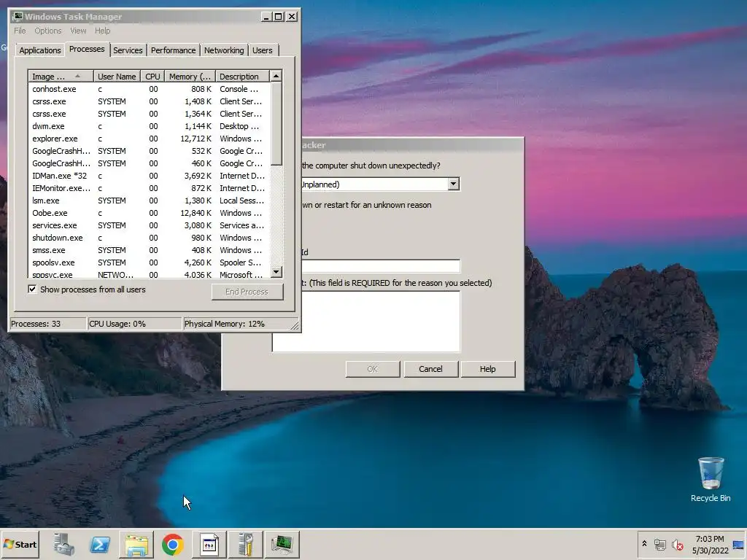Select the GoogleCrashH row using 460 K
The image size is (747, 560).
[x=149, y=163]
